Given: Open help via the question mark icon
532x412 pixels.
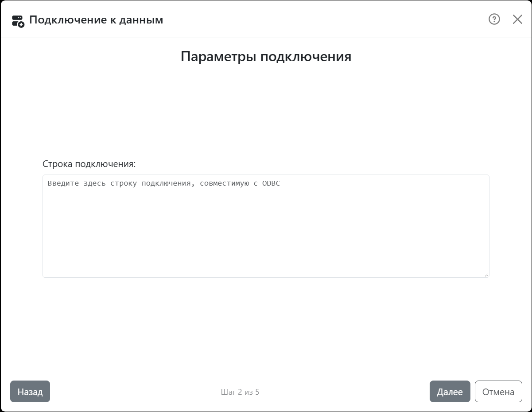Looking at the screenshot, I should (494, 19).
